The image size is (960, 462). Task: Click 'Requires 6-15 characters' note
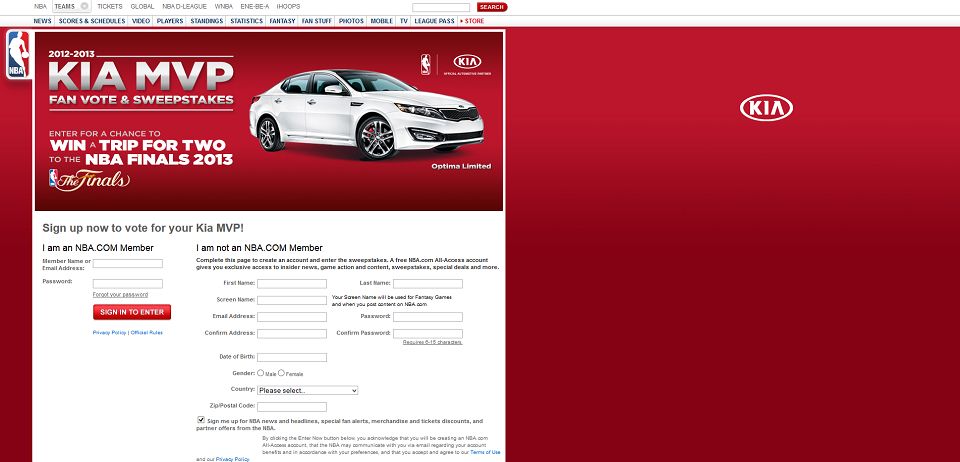pos(432,343)
